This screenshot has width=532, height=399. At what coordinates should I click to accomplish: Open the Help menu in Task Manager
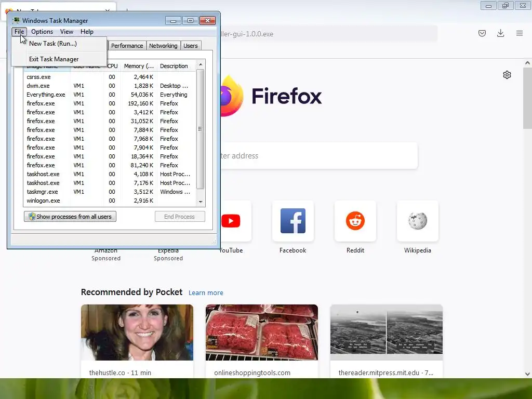pyautogui.click(x=87, y=32)
